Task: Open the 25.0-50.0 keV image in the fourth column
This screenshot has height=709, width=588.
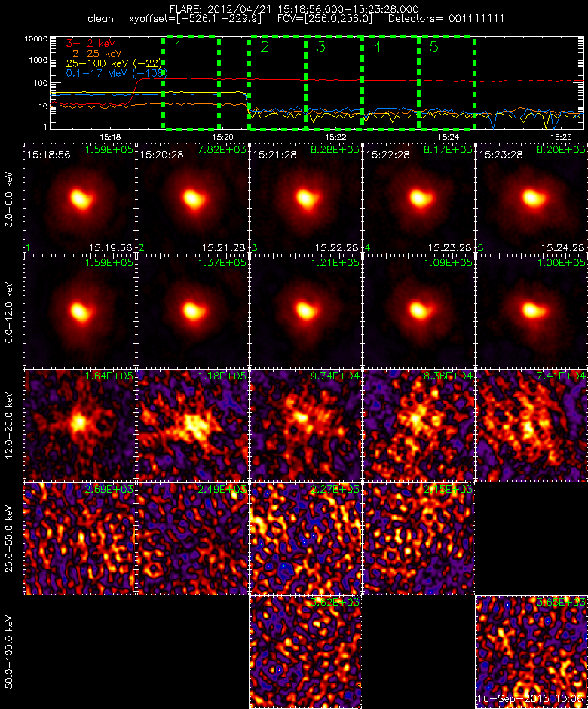Action: (418, 538)
